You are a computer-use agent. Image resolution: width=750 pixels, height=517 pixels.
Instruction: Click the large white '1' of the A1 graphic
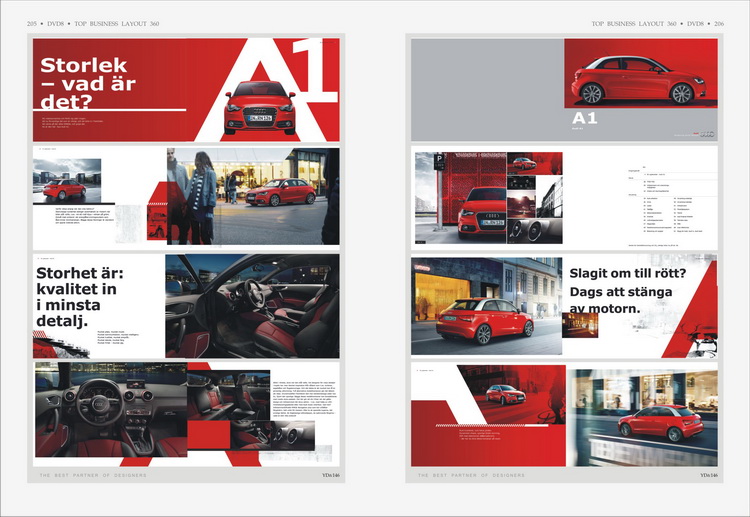[315, 71]
